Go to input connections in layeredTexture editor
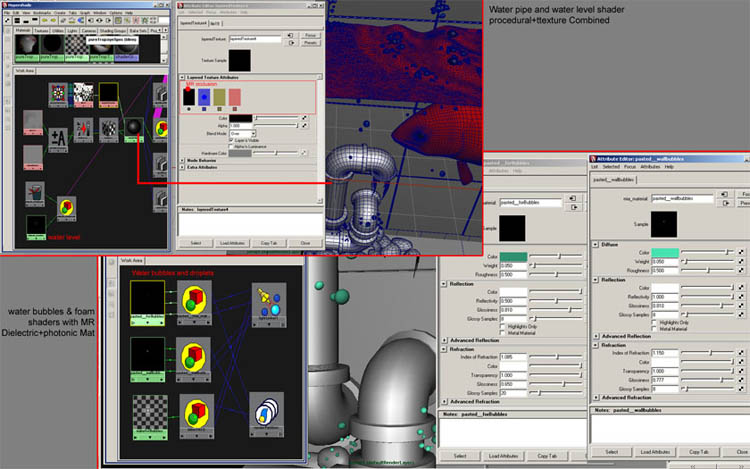Image resolution: width=750 pixels, height=469 pixels. pyautogui.click(x=290, y=35)
